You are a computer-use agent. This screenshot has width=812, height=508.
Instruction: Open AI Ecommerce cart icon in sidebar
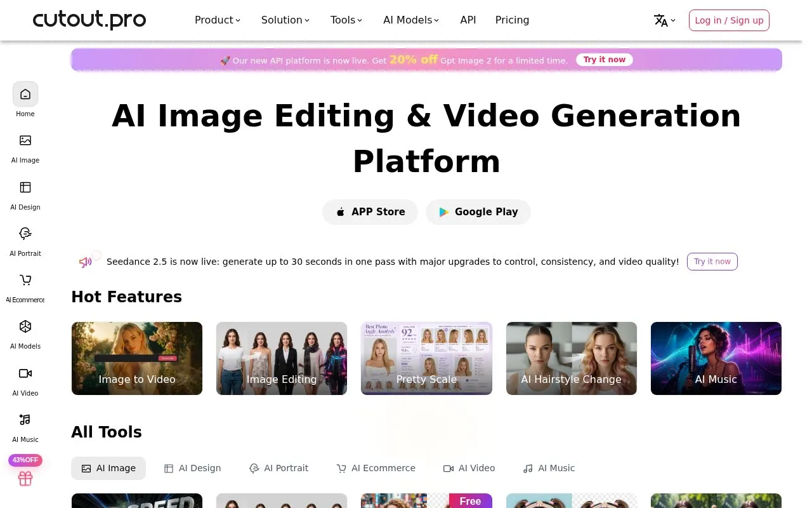coord(25,280)
